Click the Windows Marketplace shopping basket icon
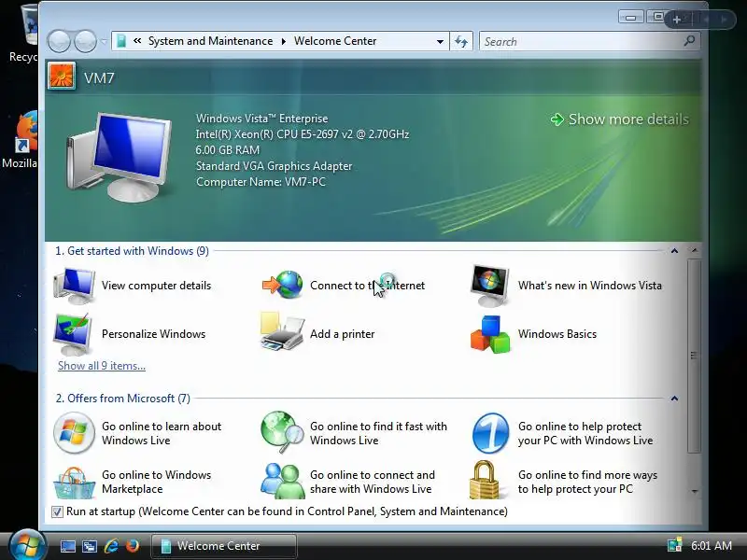This screenshot has height=560, width=747. tap(74, 483)
